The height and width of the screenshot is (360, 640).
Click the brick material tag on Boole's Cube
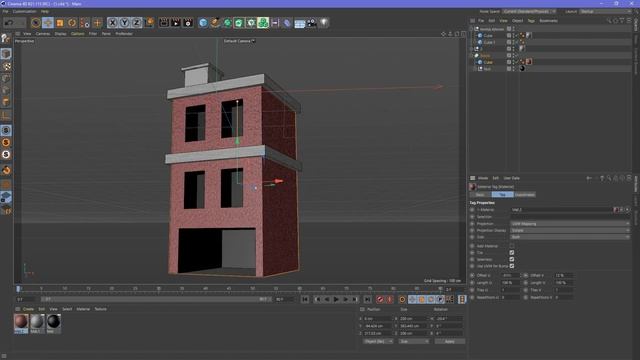point(529,62)
